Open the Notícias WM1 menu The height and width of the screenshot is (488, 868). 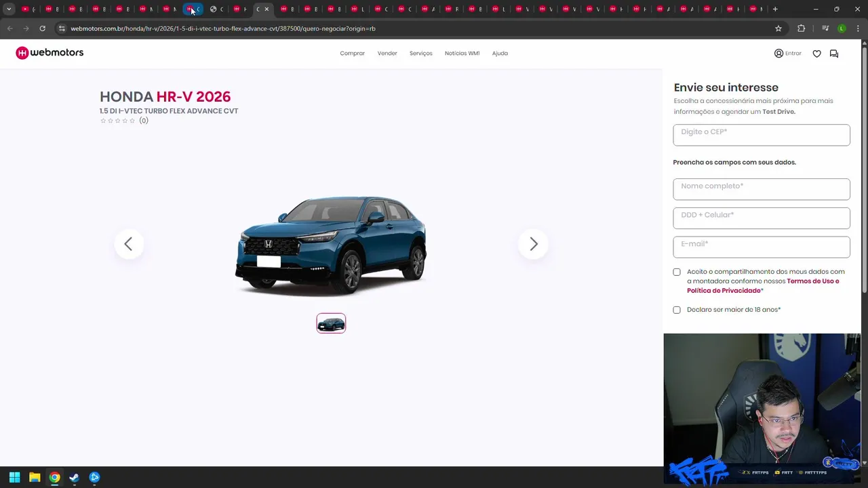462,54
